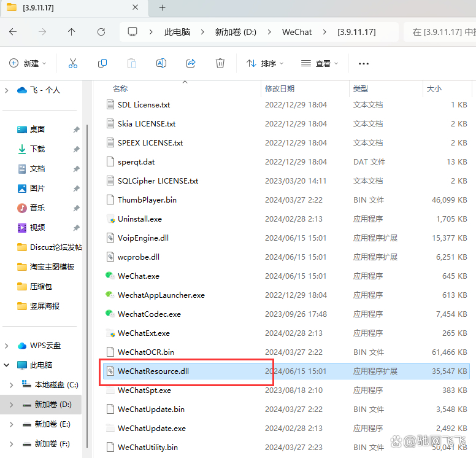Click the chevron after 此电脑 in address bar
This screenshot has width=476, height=458.
(x=202, y=32)
